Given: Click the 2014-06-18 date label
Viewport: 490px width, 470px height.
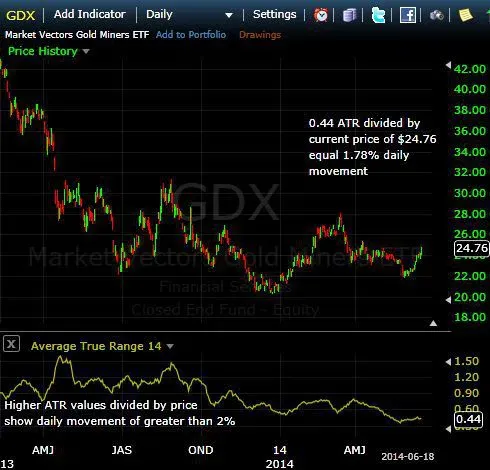Looking at the screenshot, I should point(408,456).
